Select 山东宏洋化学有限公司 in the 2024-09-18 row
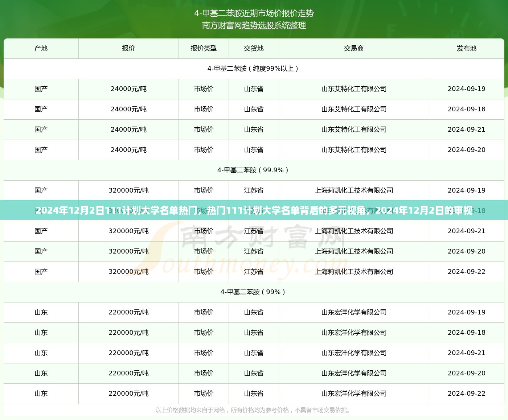 354,333
